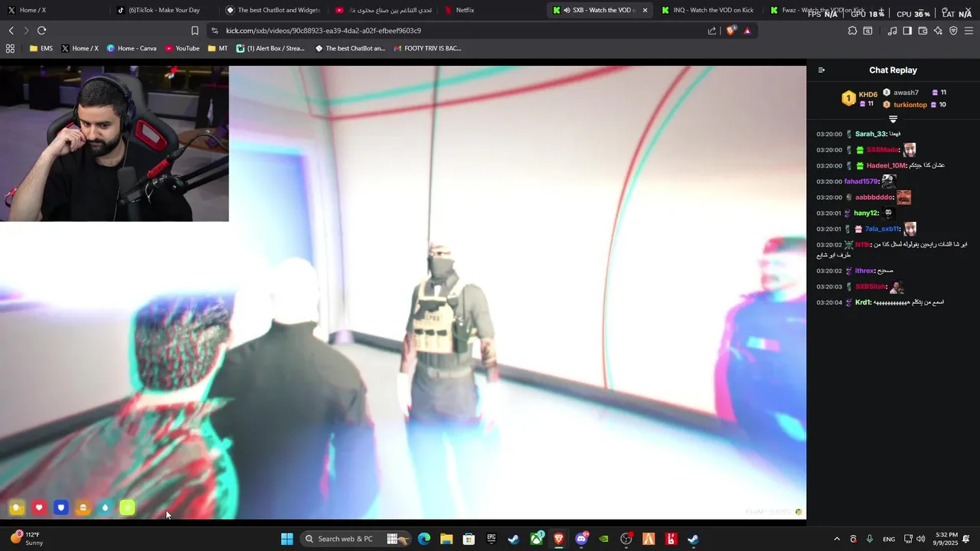Click the blue shield armor HUD icon

tap(61, 507)
